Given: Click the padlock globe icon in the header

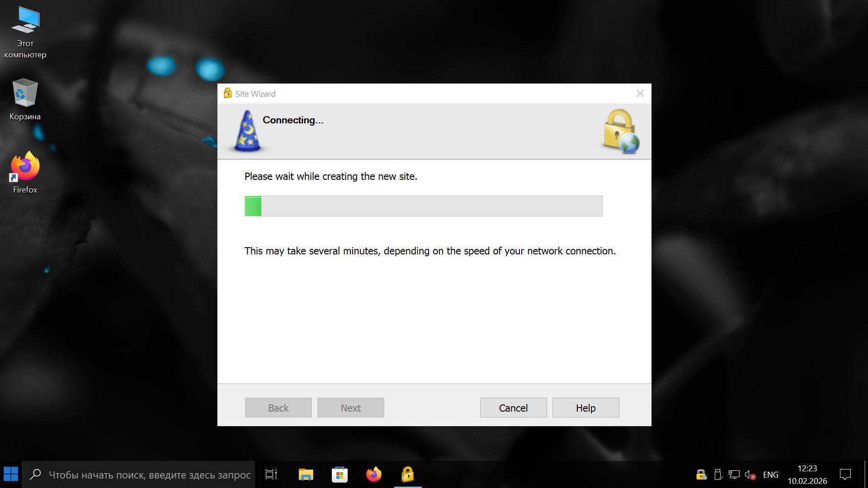Looking at the screenshot, I should pos(621,131).
